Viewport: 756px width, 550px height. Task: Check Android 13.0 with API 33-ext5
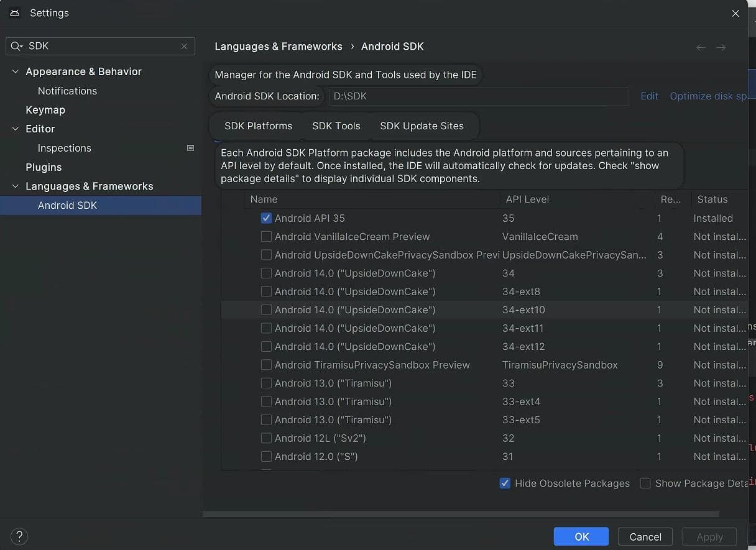266,419
